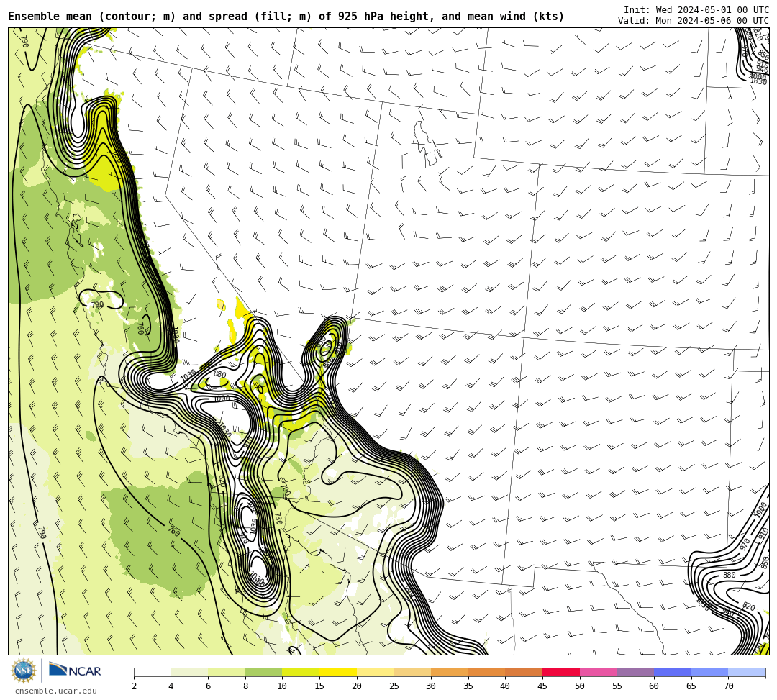Screen dimensions: 777x700
Task: Click the colorbar tick label 70
Action: [x=728, y=686]
